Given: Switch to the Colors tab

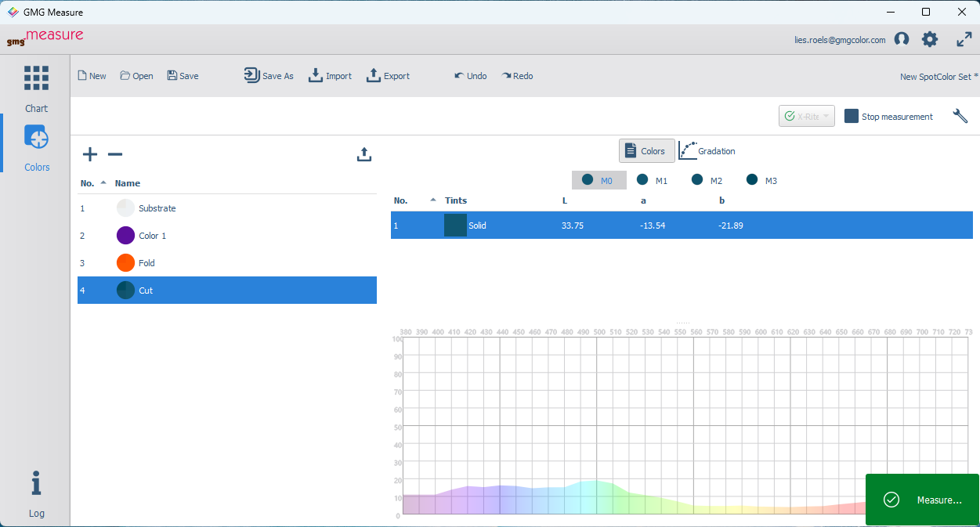Looking at the screenshot, I should click(x=646, y=151).
